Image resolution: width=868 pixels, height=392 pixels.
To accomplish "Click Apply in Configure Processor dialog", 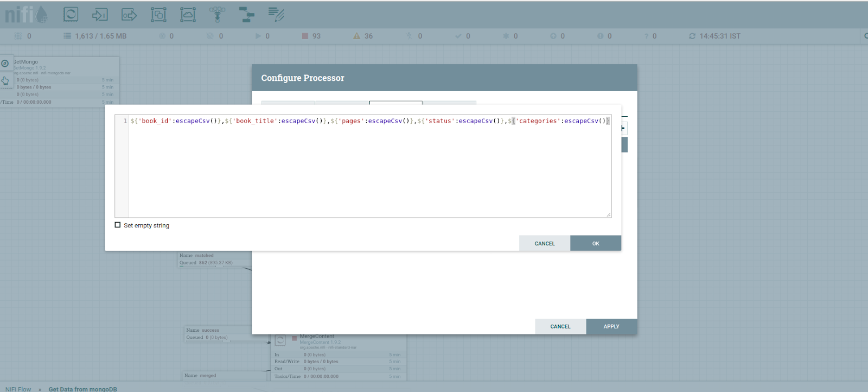I will tap(611, 326).
